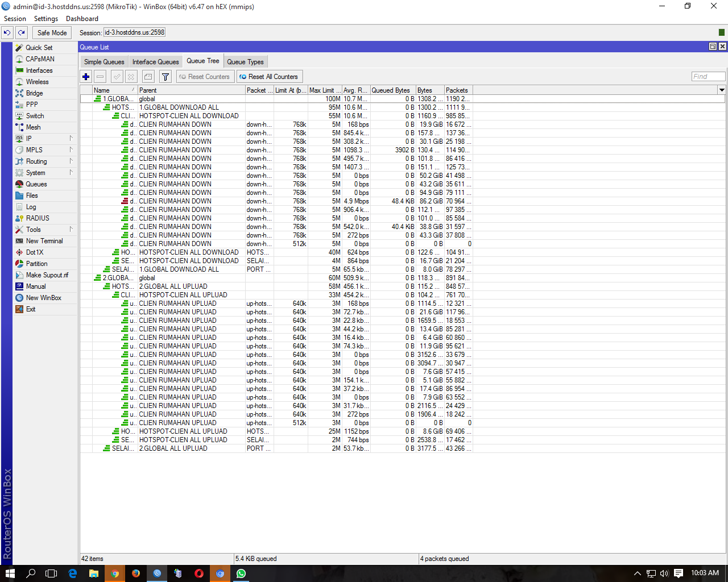Open the notification center icon

coord(679,573)
